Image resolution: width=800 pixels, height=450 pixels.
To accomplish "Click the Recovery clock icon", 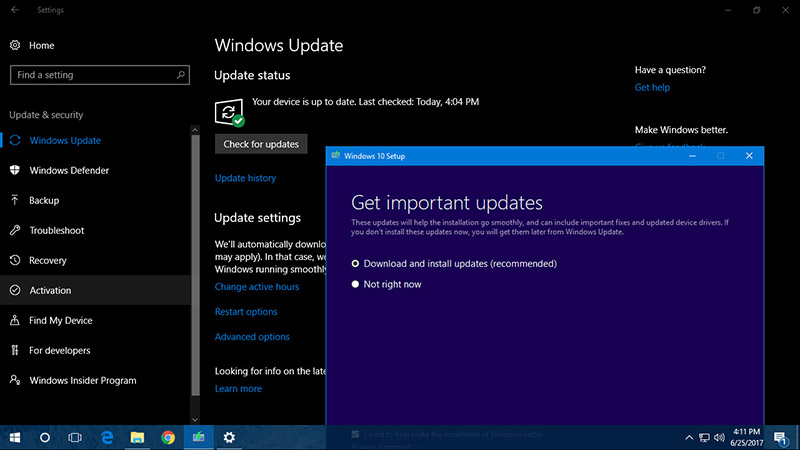I will 15,260.
